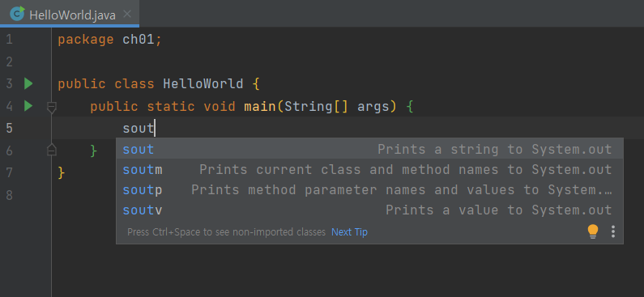The width and height of the screenshot is (644, 297).
Task: Click the HelloWorld class name in the code
Action: click(x=203, y=84)
